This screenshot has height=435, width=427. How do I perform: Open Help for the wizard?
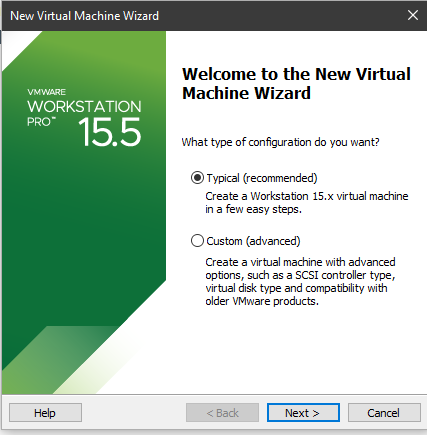point(45,413)
